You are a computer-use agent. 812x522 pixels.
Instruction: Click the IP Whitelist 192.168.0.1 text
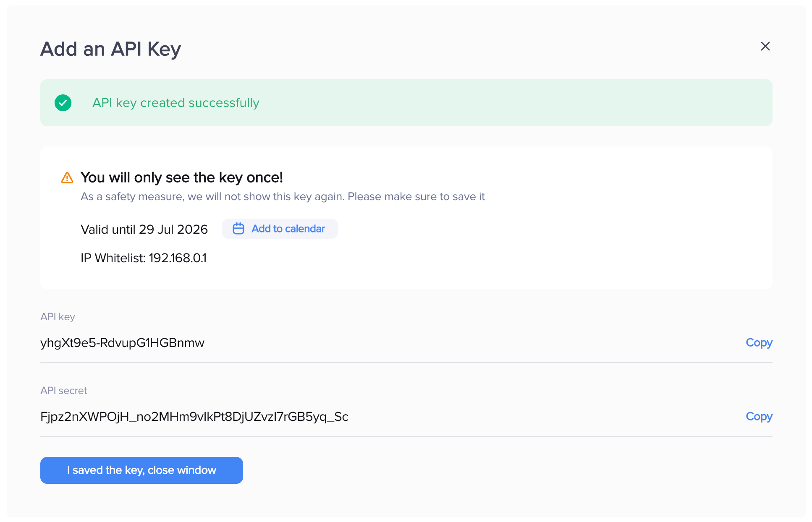point(143,258)
